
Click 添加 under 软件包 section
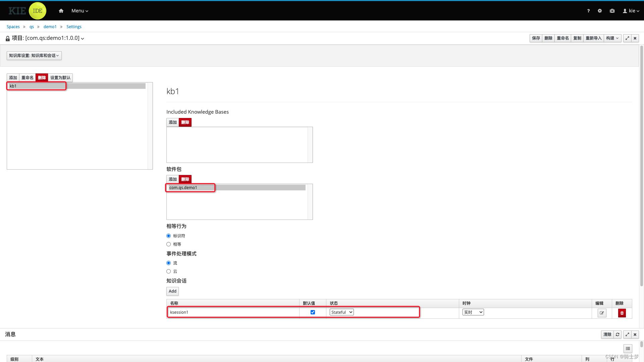[x=173, y=179]
